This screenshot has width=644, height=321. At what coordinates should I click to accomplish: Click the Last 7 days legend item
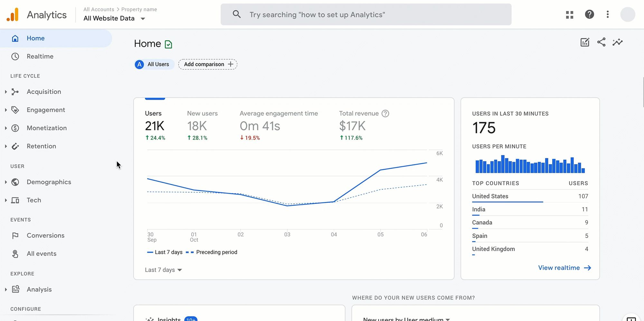(165, 252)
